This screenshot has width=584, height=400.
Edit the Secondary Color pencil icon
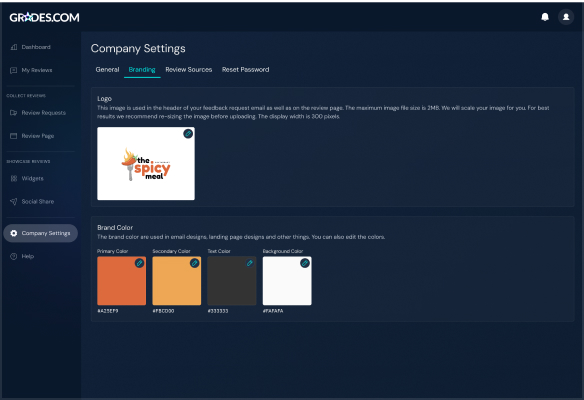point(194,263)
